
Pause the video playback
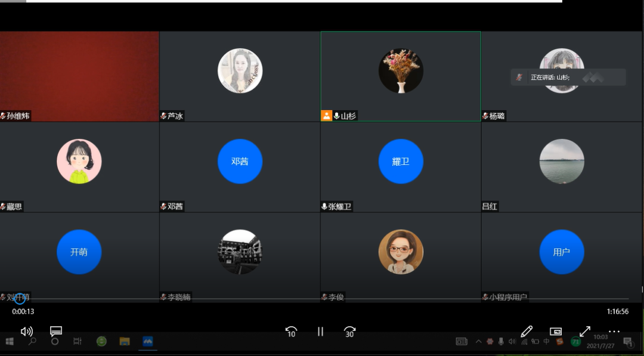pyautogui.click(x=321, y=332)
